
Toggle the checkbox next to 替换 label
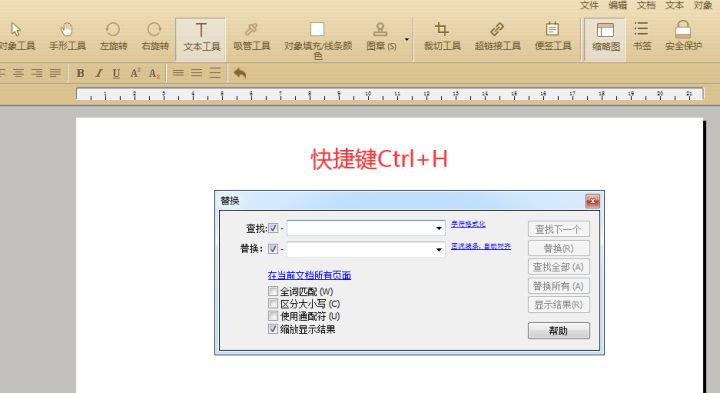273,248
